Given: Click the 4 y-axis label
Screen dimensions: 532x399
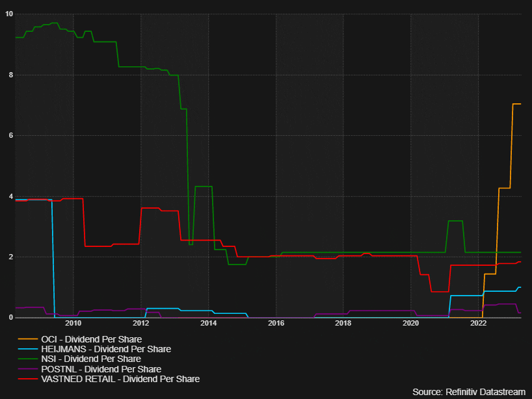Looking at the screenshot, I should coord(11,197).
